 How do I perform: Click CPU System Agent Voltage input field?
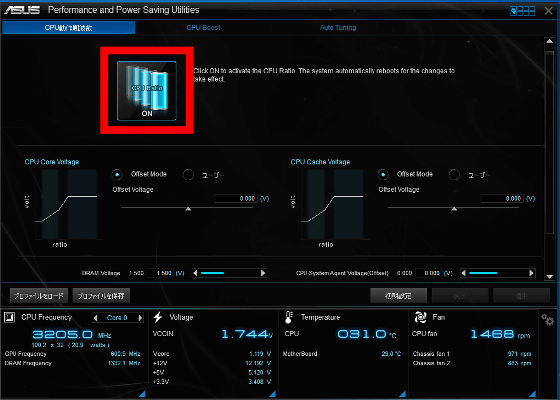[429, 273]
